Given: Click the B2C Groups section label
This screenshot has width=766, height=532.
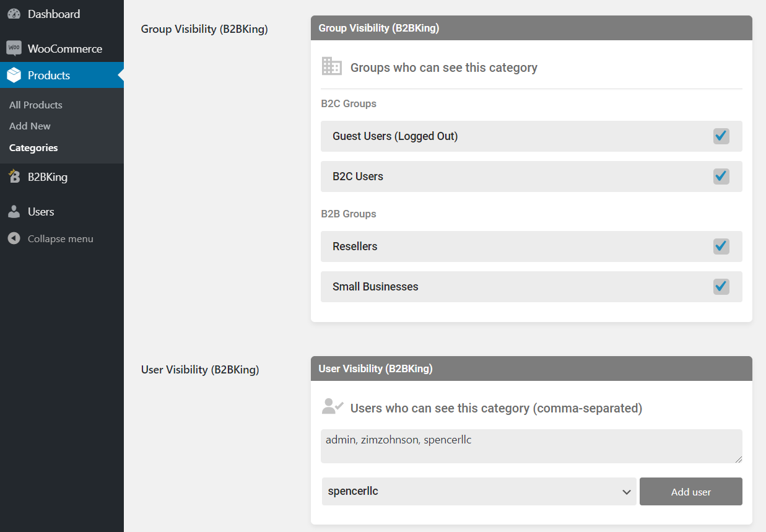Looking at the screenshot, I should pos(349,103).
